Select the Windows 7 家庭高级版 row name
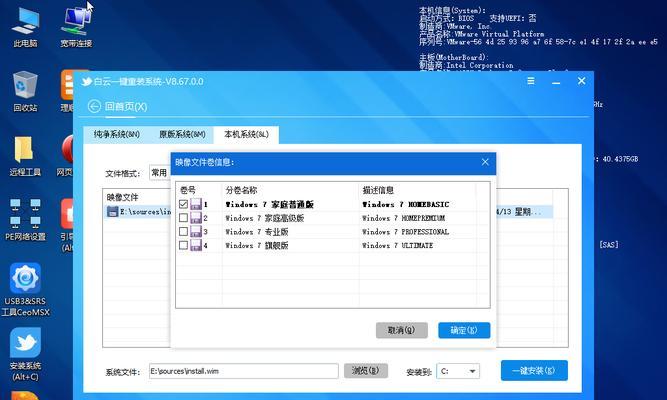Image resolution: width=667 pixels, height=400 pixels. 265,218
